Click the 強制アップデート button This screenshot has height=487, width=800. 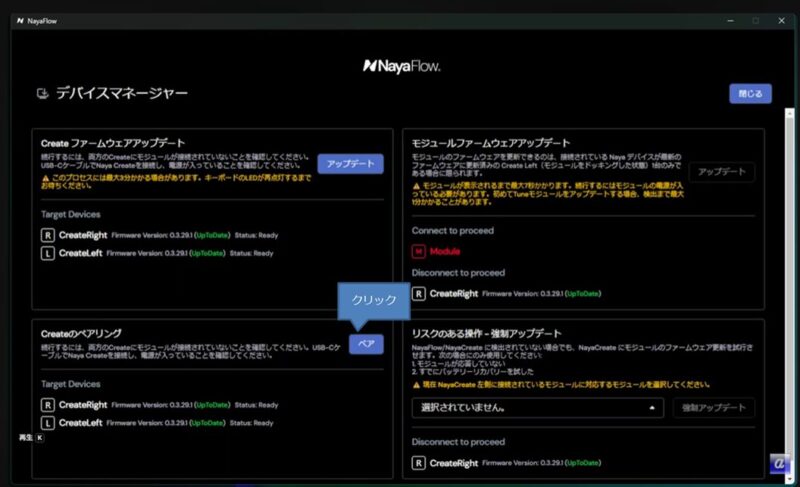(x=716, y=407)
